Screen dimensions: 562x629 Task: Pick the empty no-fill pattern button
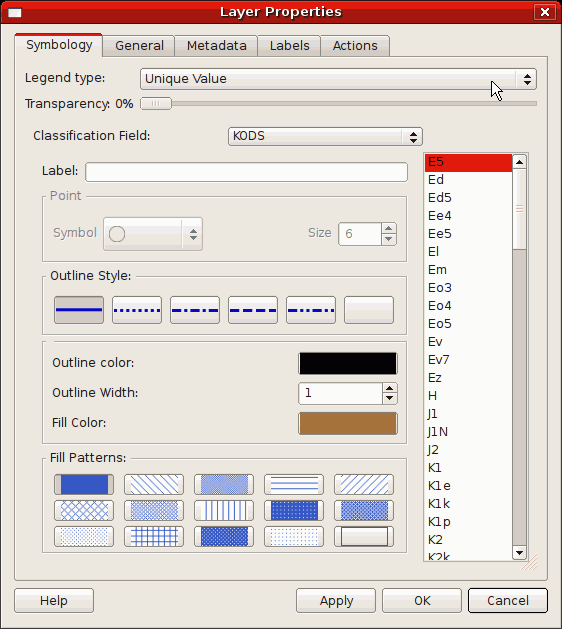364,537
